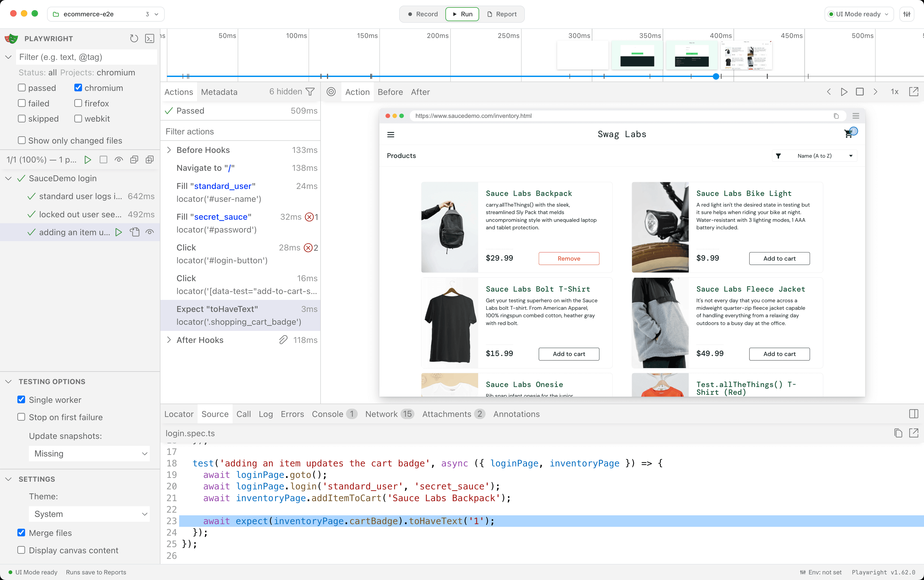The image size is (924, 580).
Task: Enable Show only changed files
Action: tap(22, 140)
